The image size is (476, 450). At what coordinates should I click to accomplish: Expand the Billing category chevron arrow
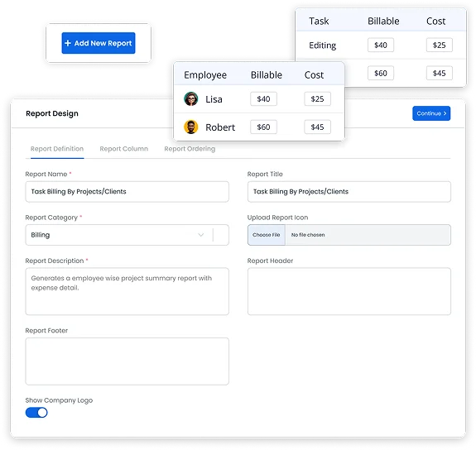click(x=200, y=235)
